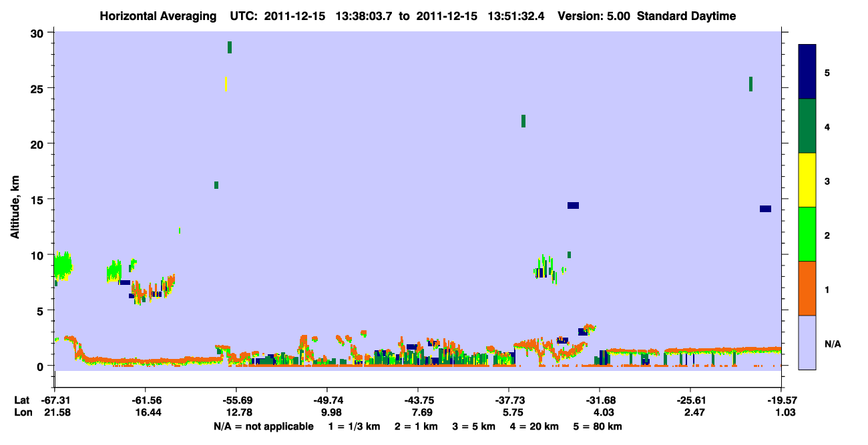Click the dark blue color bar segment labeled 5

pos(807,72)
